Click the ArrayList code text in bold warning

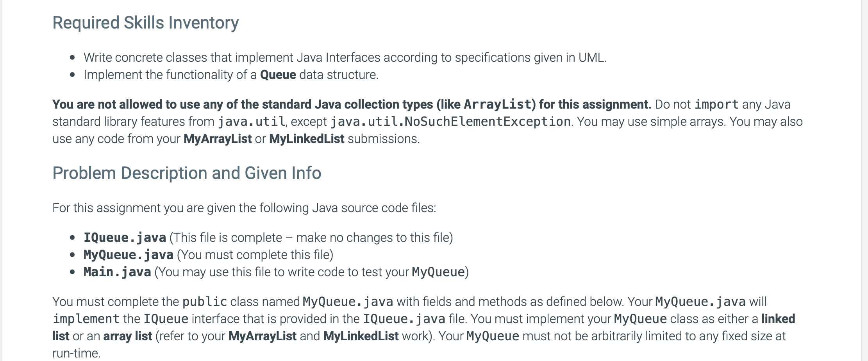coord(497,104)
